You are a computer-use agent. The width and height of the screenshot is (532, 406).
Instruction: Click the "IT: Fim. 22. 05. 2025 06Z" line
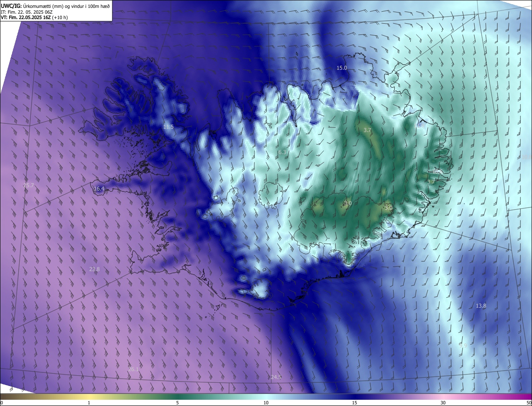pos(27,12)
